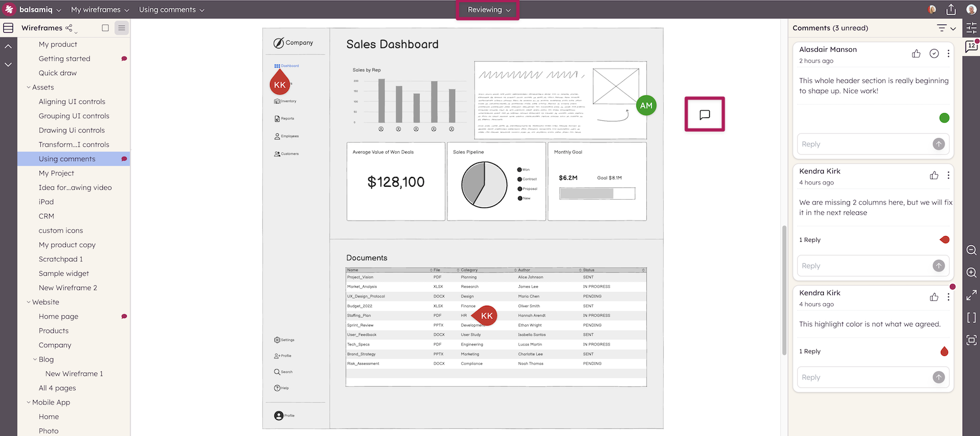Click the Reply field under Alasdair's comment
The width and height of the screenshot is (980, 436).
865,144
